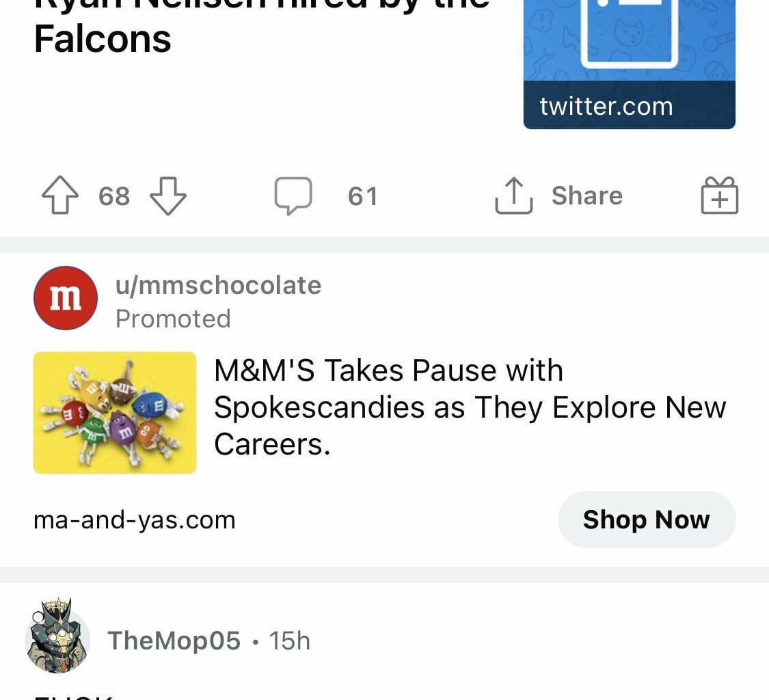Visit the ma-and-yas.com link
This screenshot has width=769, height=700.
[x=135, y=520]
